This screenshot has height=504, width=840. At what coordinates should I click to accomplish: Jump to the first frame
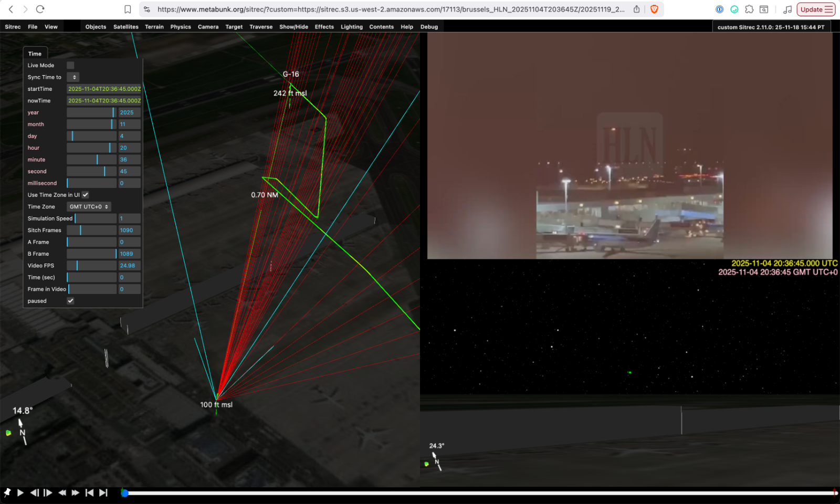point(89,492)
